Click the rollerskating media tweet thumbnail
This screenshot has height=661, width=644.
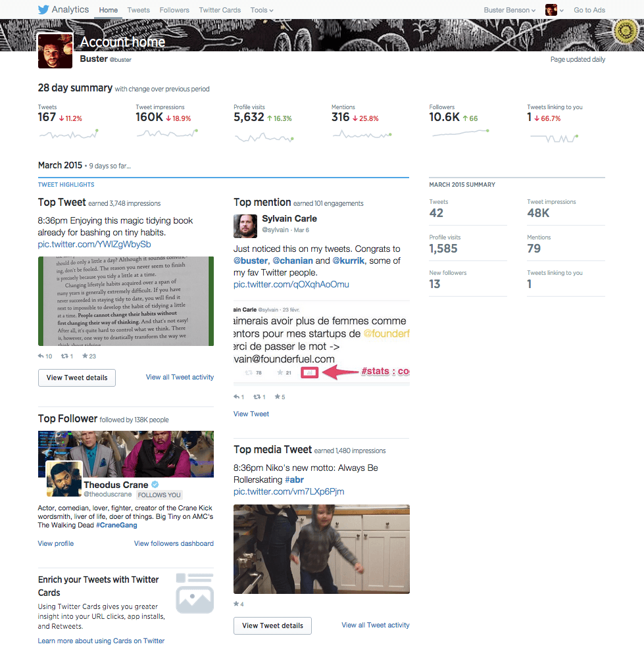pos(321,549)
